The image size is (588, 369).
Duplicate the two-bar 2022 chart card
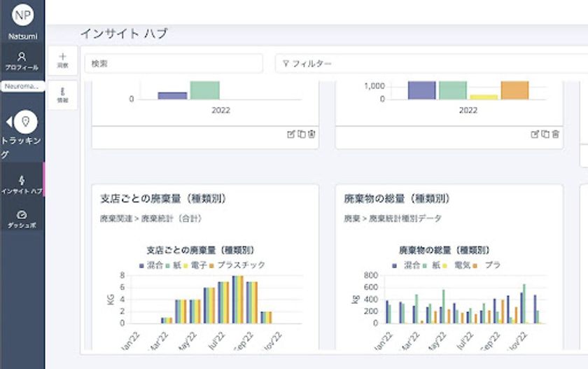(x=302, y=134)
